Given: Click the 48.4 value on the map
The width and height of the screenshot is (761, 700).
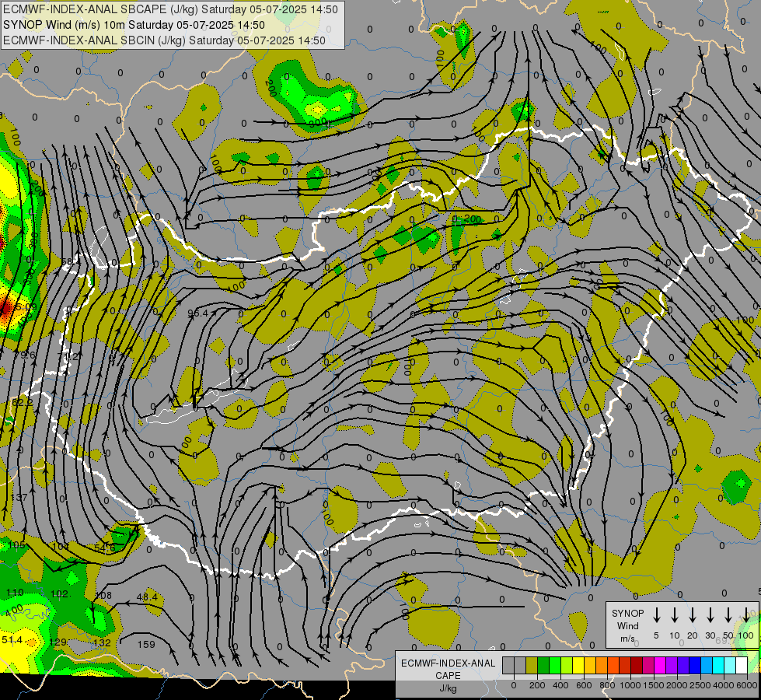Looking at the screenshot, I should coord(147,597).
